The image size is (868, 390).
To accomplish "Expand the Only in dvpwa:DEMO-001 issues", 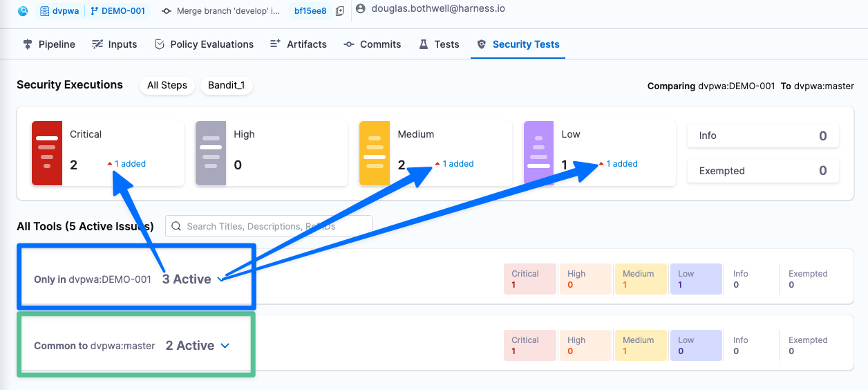I will pos(220,279).
